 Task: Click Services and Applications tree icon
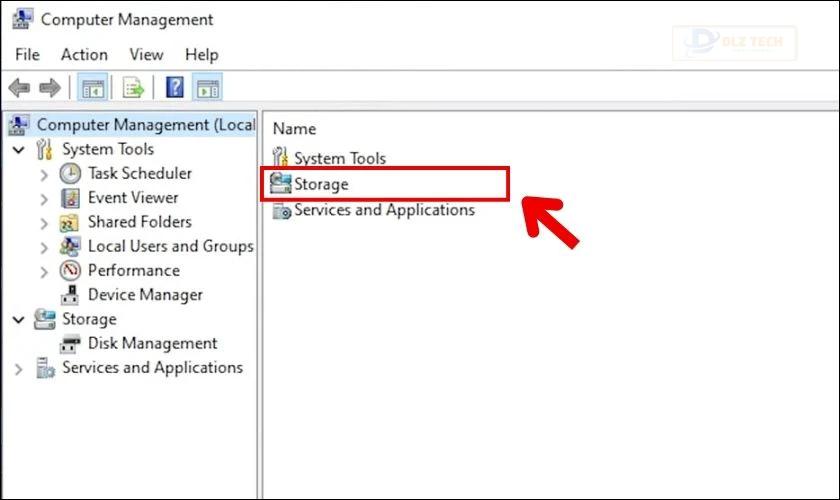pos(44,368)
